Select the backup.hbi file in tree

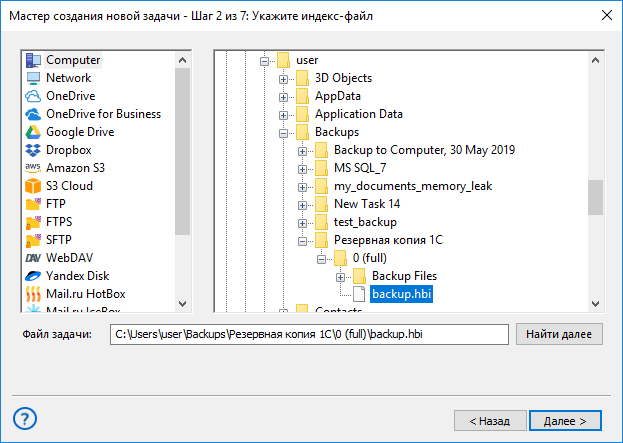pos(401,294)
